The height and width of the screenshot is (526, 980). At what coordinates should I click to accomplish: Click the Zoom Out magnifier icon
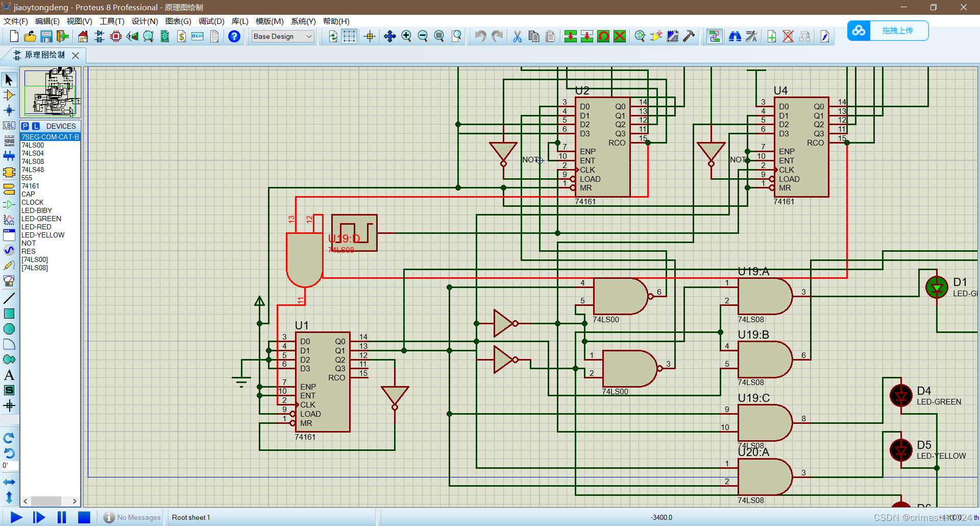point(423,36)
